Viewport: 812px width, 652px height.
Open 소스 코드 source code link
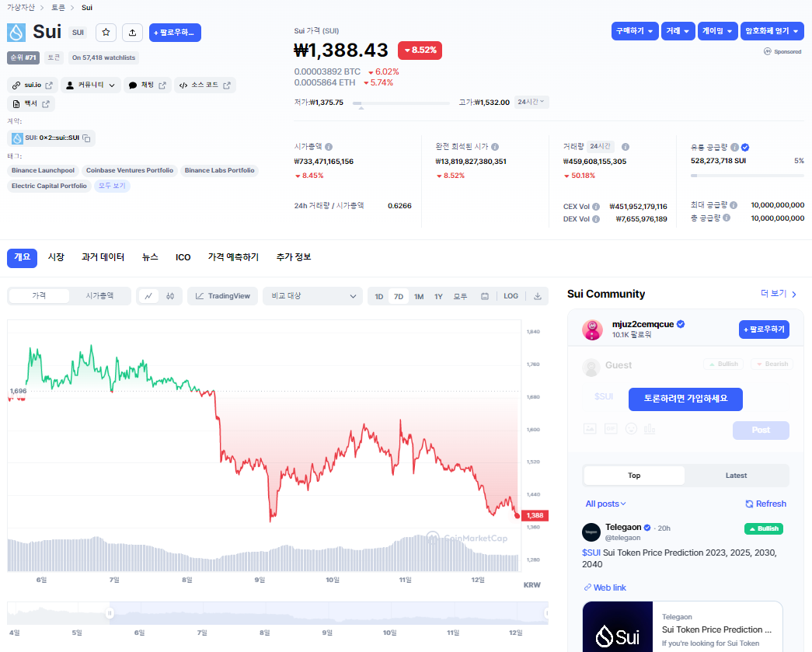click(205, 85)
